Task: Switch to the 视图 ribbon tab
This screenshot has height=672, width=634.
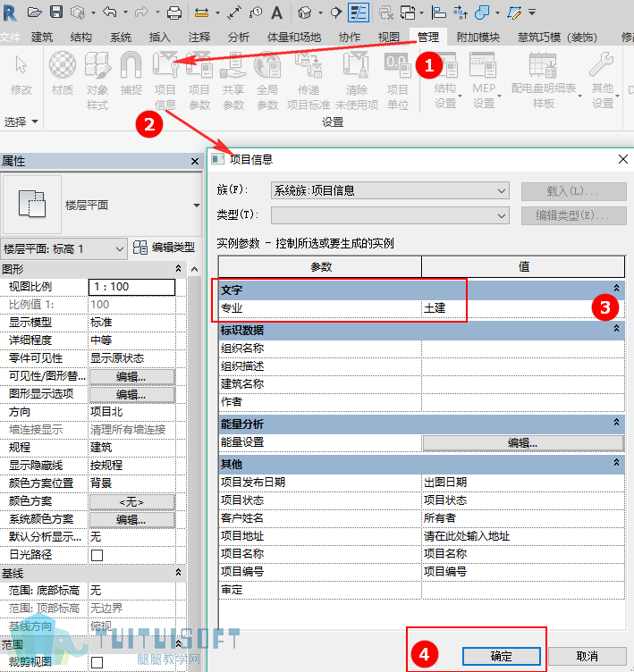Action: click(389, 38)
